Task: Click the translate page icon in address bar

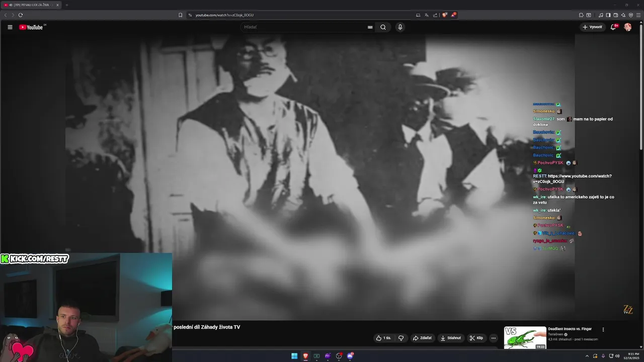Action: (x=427, y=15)
